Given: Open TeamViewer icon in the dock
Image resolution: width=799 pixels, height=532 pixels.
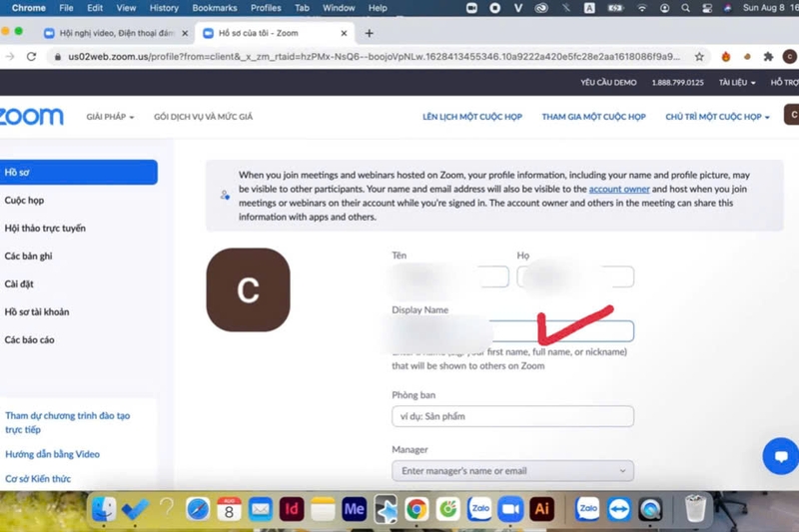Looking at the screenshot, I should click(x=618, y=509).
